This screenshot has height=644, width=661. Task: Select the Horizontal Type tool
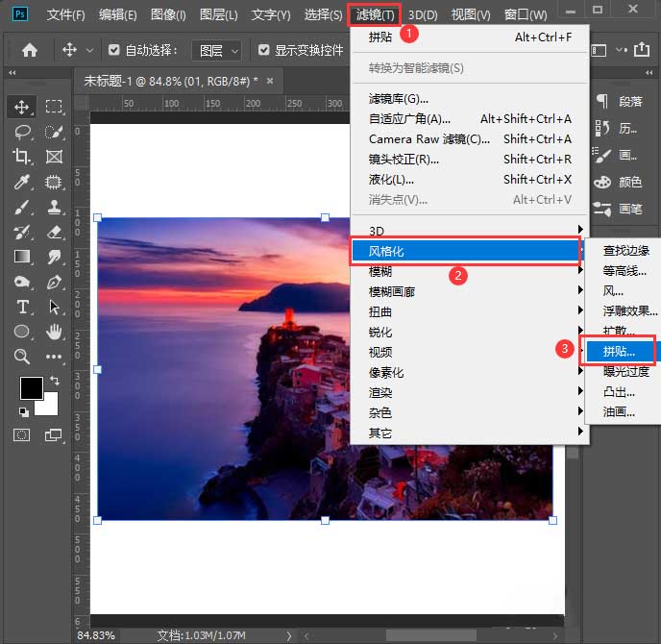click(22, 307)
